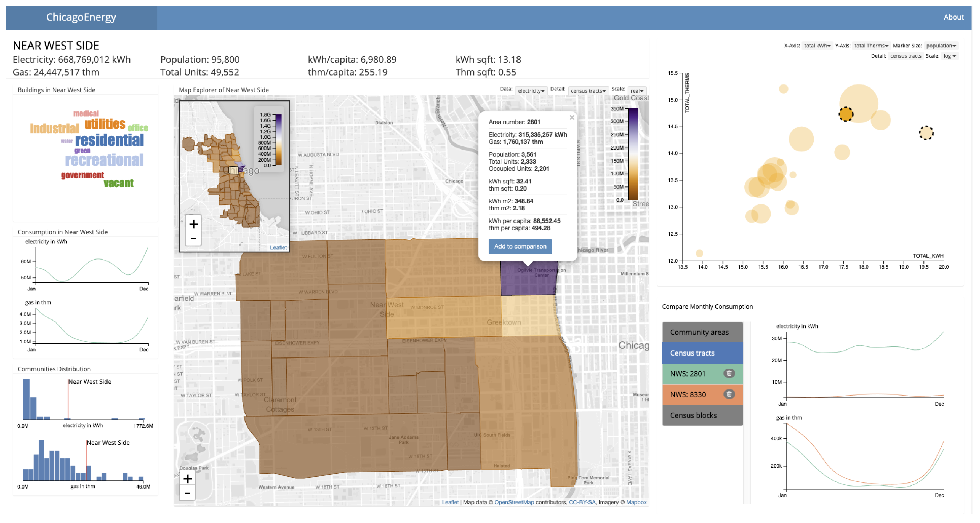This screenshot has width=980, height=523.
Task: Select the Census tracts tab
Action: tap(702, 353)
